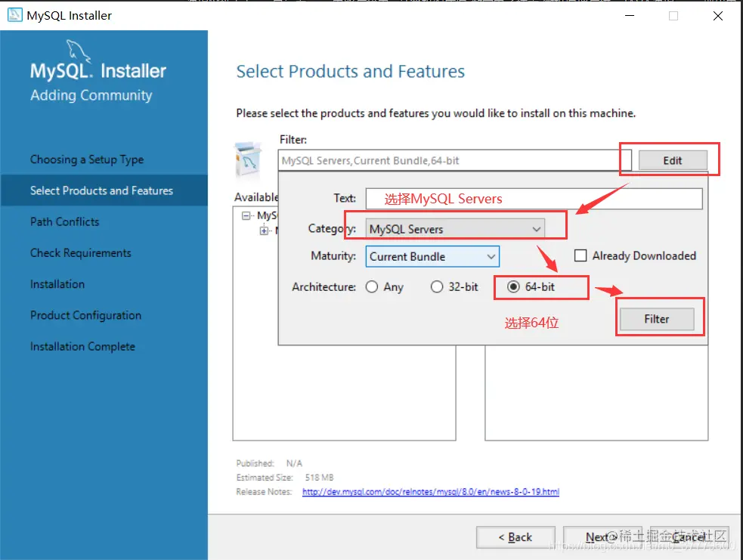
Task: Click the Next button
Action: [x=602, y=537]
